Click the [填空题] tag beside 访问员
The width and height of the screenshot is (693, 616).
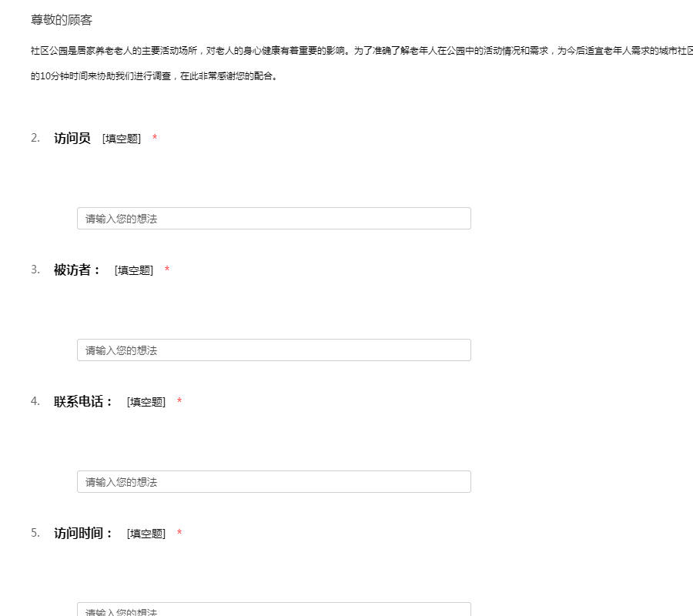pyautogui.click(x=122, y=139)
